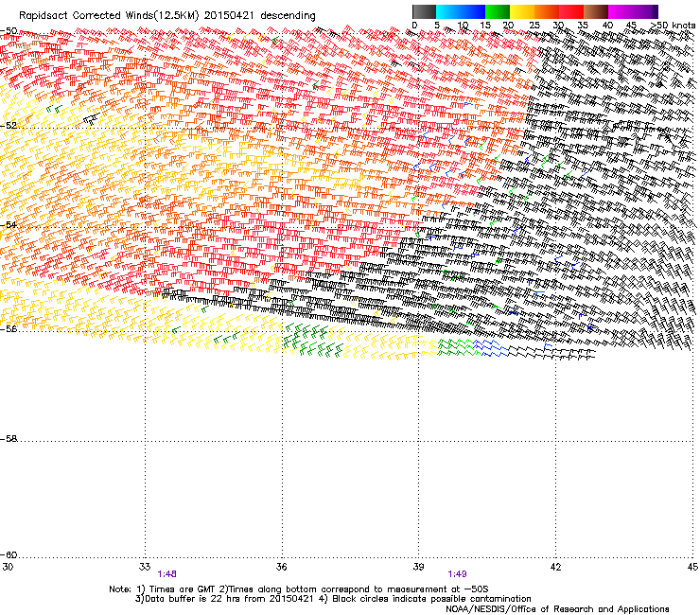The image size is (700, 615).
Task: Click the magenta 40-45 knots legend swatch
Action: pos(621,11)
